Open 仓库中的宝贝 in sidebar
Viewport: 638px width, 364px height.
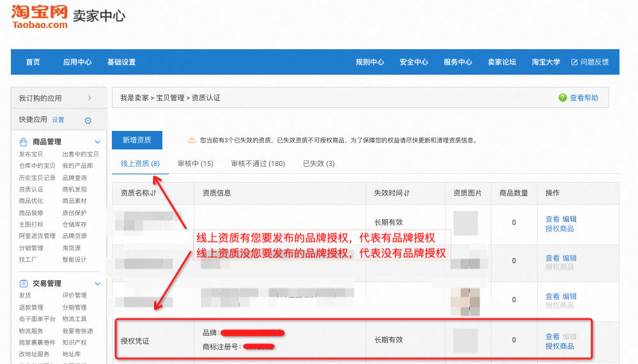37,166
